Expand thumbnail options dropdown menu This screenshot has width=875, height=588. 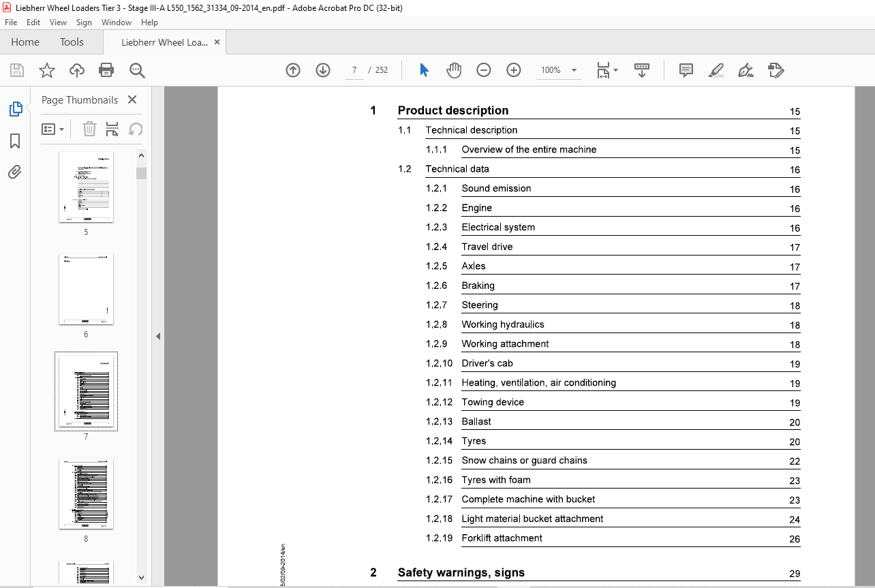tap(53, 129)
